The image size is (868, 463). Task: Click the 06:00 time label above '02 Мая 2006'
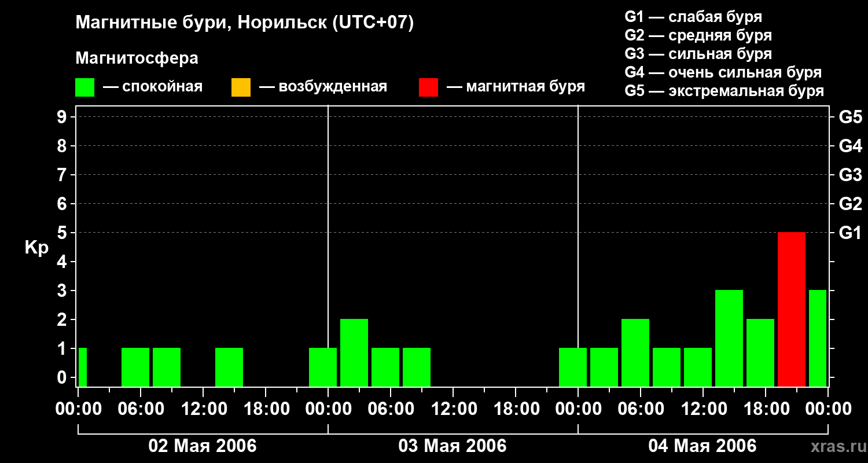tap(141, 409)
